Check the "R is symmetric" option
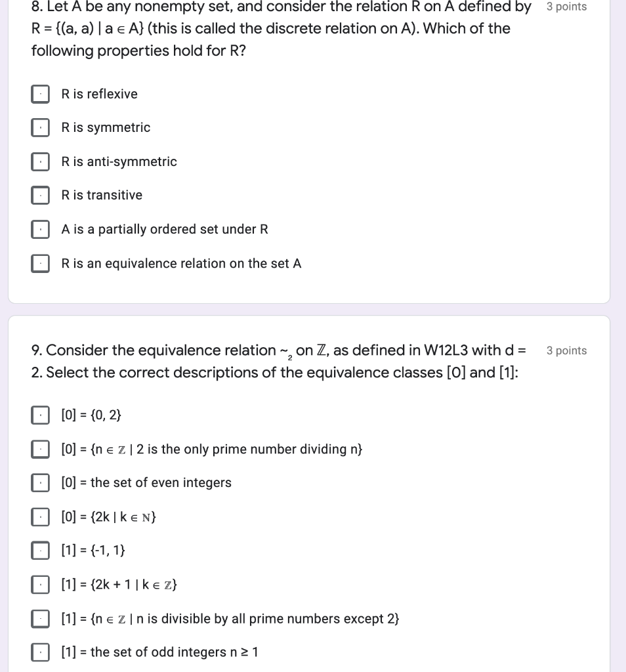626x672 pixels. [40, 127]
